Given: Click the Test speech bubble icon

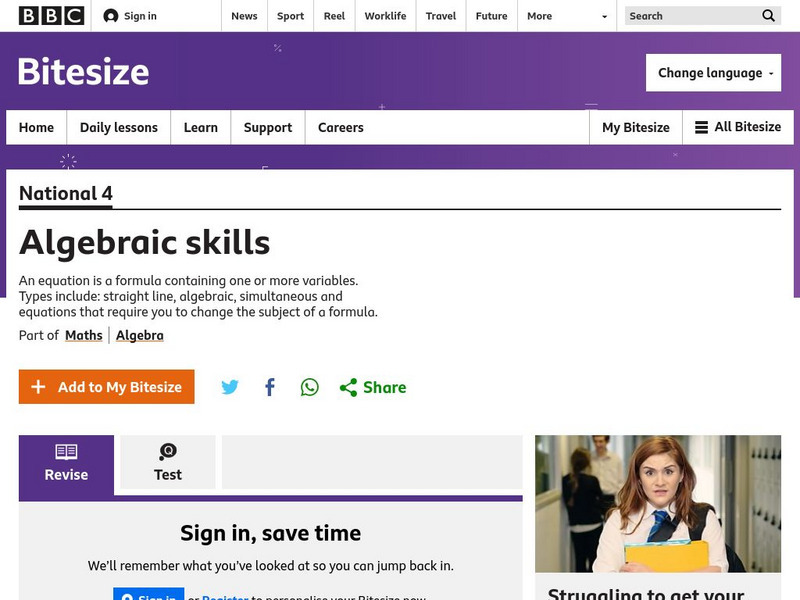Looking at the screenshot, I should coord(168,451).
